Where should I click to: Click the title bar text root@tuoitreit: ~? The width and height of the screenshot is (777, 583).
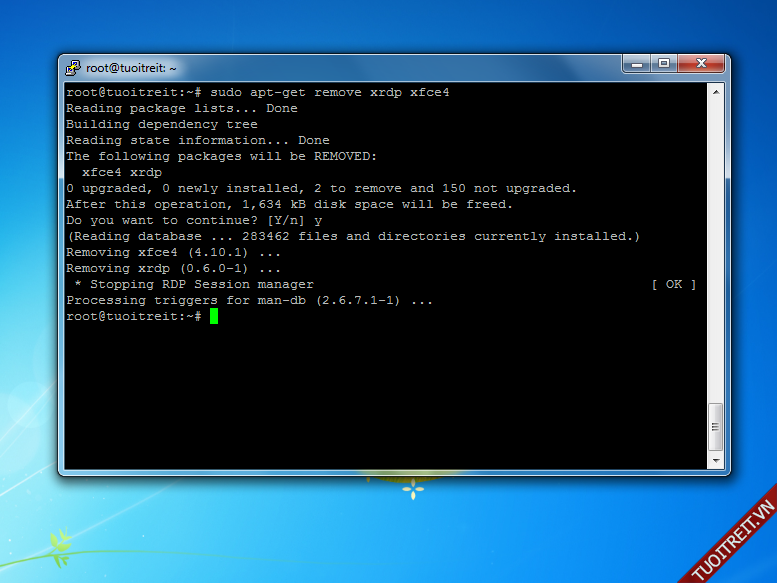coord(131,68)
